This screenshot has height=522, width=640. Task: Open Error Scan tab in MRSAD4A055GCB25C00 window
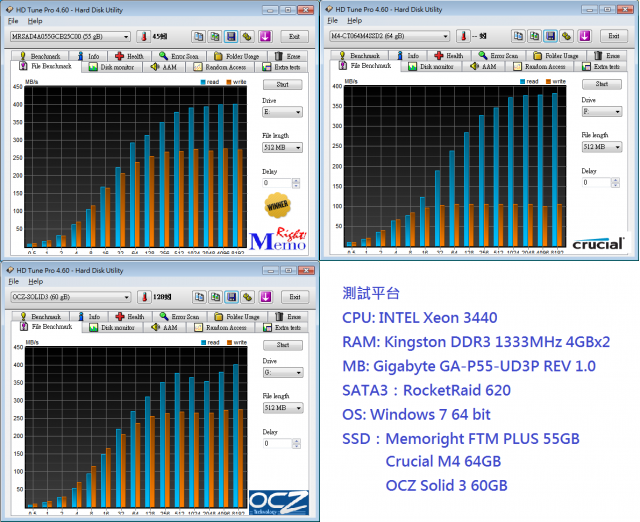point(179,56)
